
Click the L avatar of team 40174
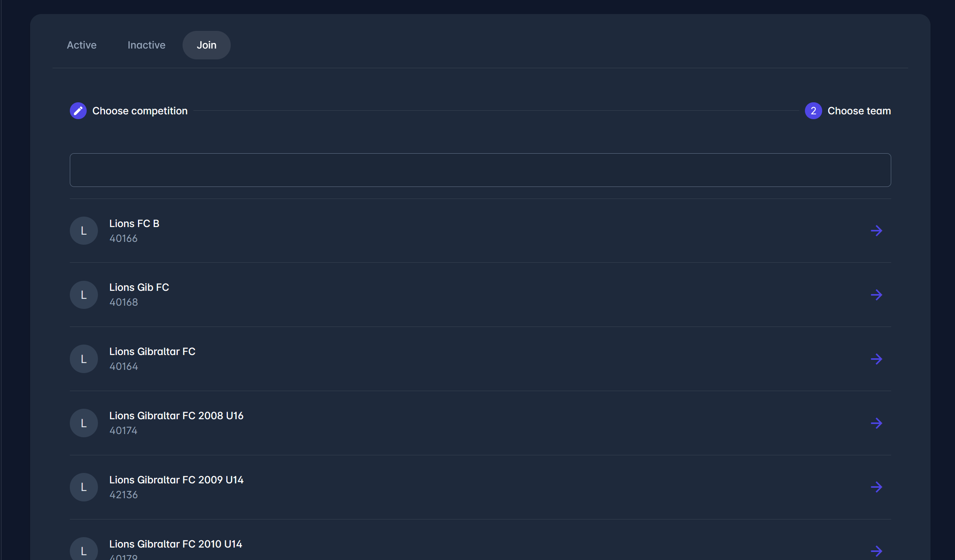pyautogui.click(x=84, y=423)
